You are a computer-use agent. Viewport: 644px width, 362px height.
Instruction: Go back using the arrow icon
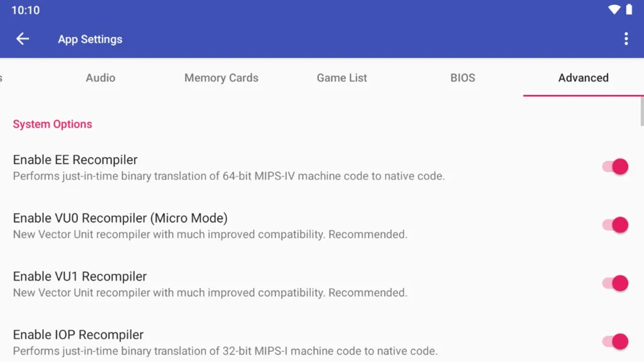(x=23, y=39)
